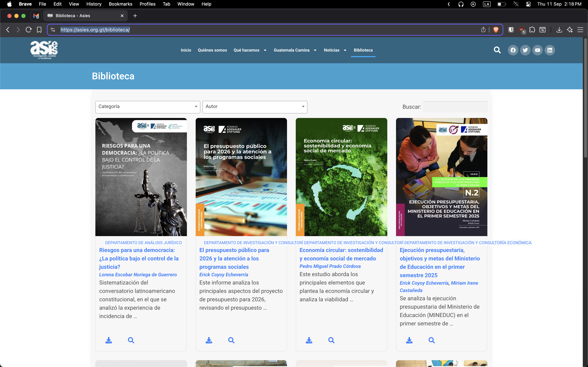Download the 'Riesgos para una democracia' document
Viewport: 588px width, 367px height.
[109, 340]
